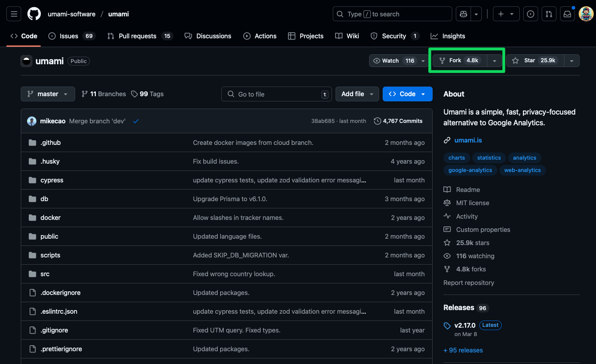This screenshot has height=364, width=596.
Task: Open the Projects tab
Action: (306, 36)
